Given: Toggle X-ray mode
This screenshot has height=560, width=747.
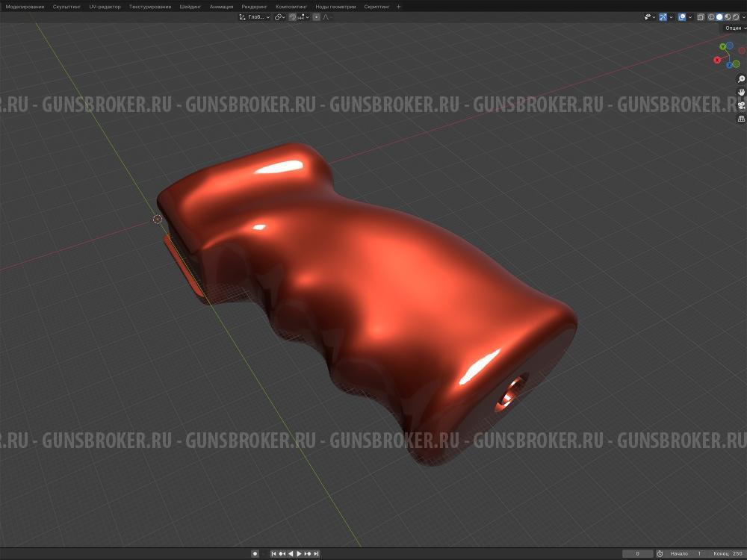Looking at the screenshot, I should coord(701,17).
